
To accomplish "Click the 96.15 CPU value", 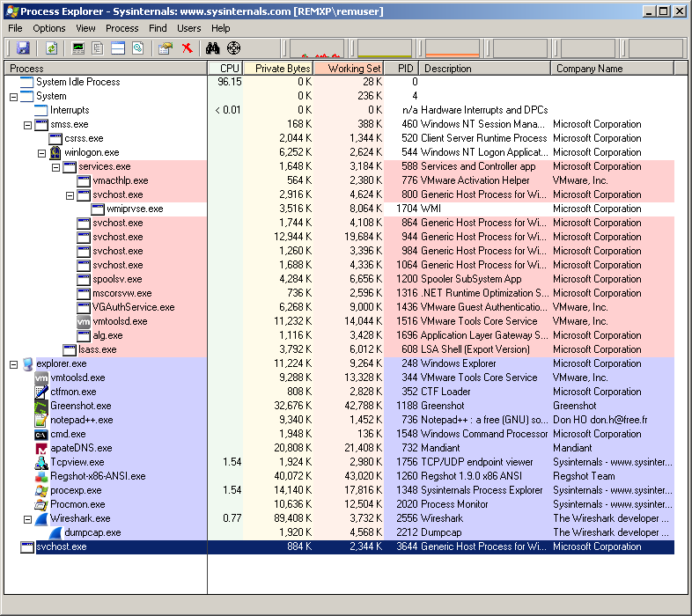I will tap(230, 82).
